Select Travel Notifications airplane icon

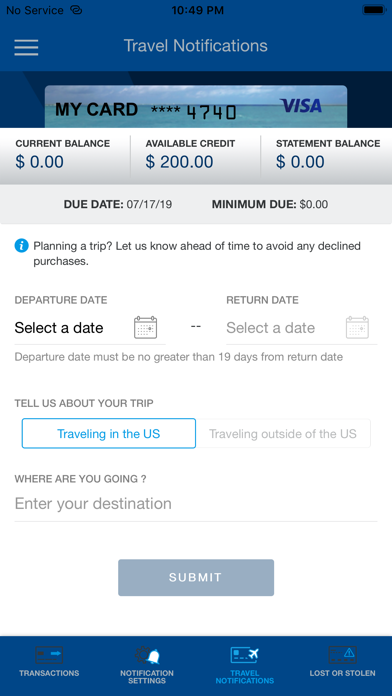point(245,655)
